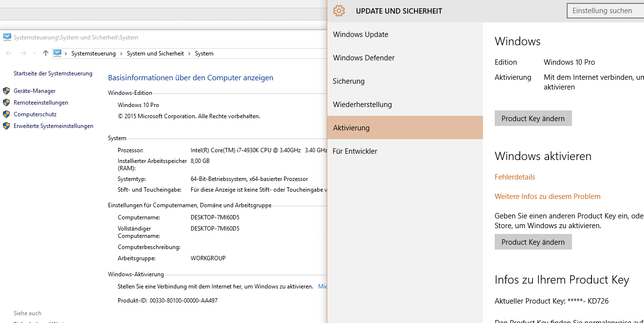Click Aktueller Product Key KD726 text
This screenshot has height=323, width=644.
pos(552,301)
